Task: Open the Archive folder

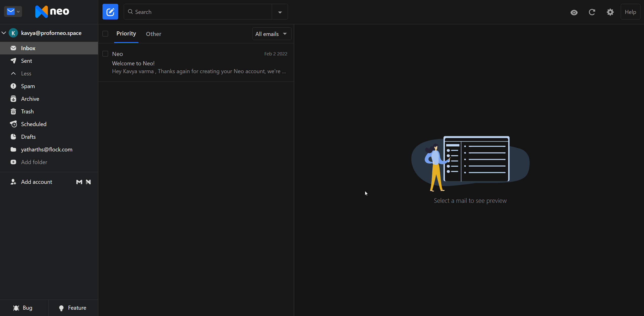Action: pyautogui.click(x=30, y=99)
